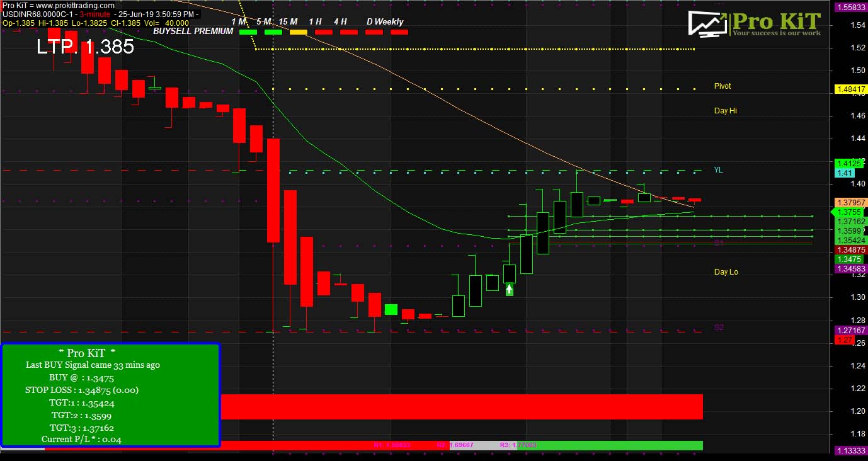The image size is (868, 461).
Task: Click the green Pro KiT BUY signal panel
Action: 111,396
